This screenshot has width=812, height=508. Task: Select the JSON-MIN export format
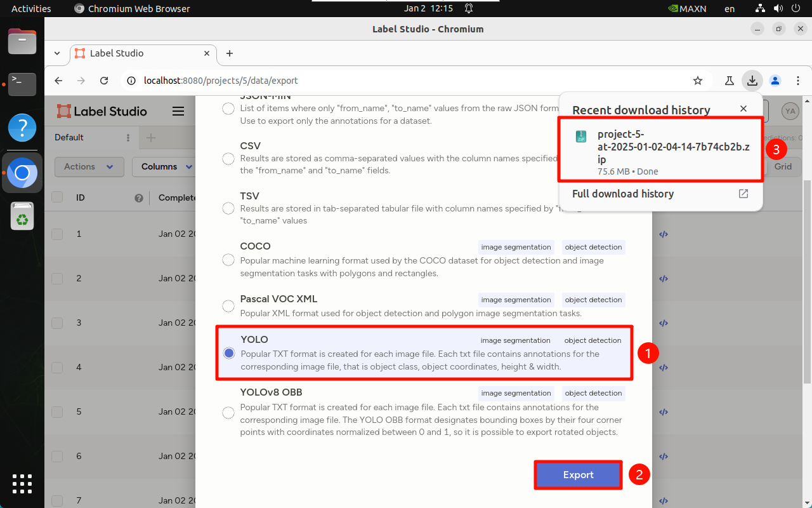pos(228,109)
